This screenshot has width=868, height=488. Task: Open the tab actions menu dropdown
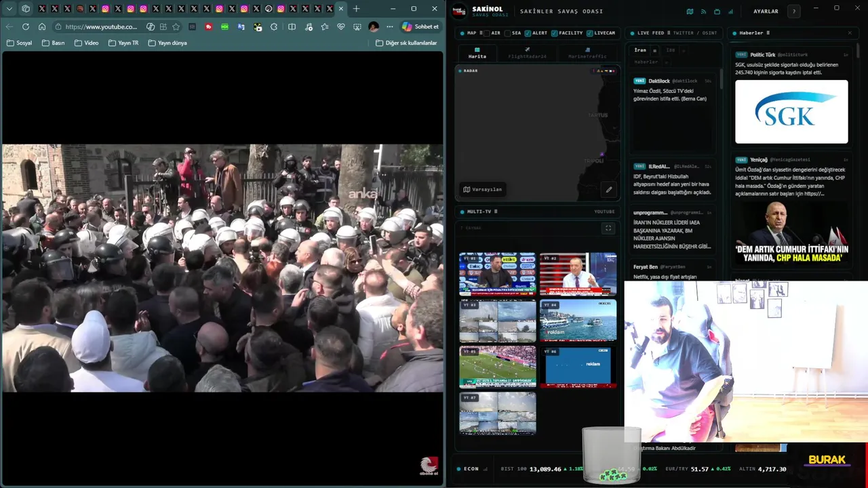[x=9, y=9]
